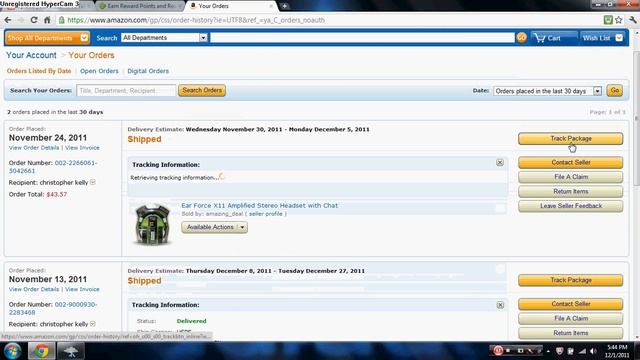640x360 pixels.
Task: View Order Details for November 13 order
Action: coord(34,289)
